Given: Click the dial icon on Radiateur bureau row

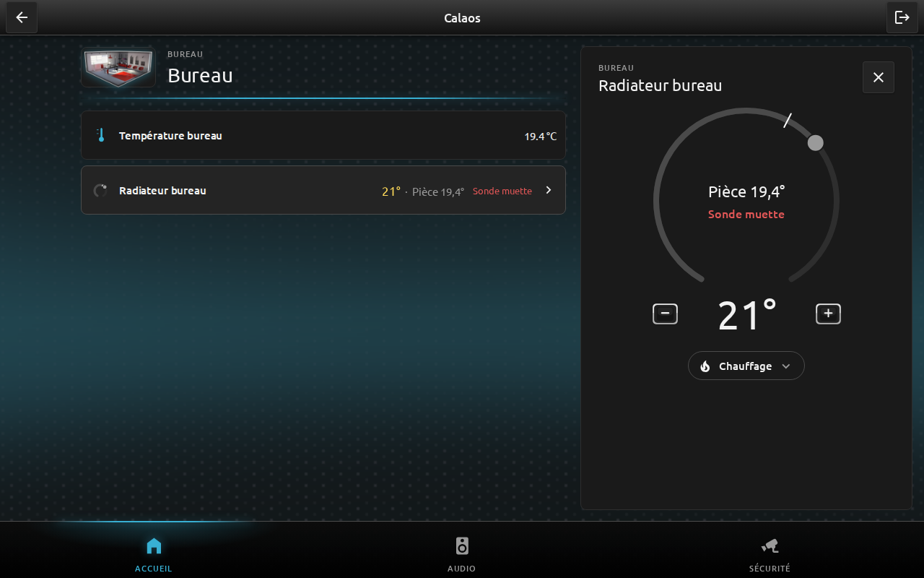Looking at the screenshot, I should [101, 191].
